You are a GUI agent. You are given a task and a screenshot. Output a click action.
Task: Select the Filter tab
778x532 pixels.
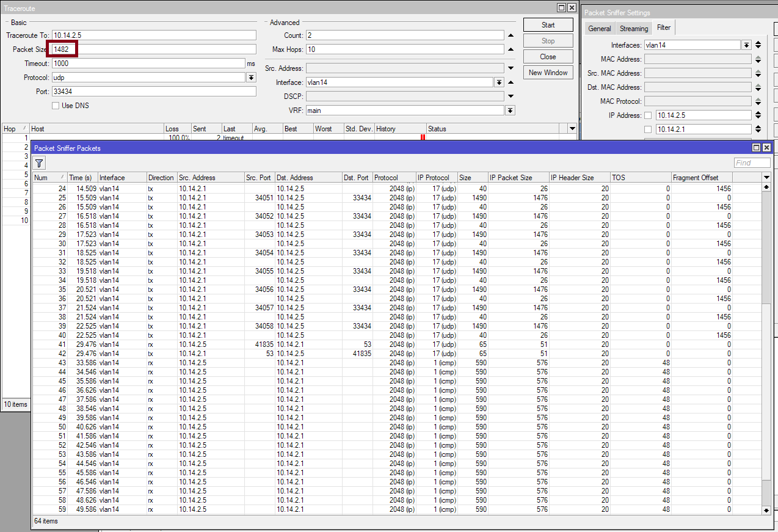tap(664, 27)
